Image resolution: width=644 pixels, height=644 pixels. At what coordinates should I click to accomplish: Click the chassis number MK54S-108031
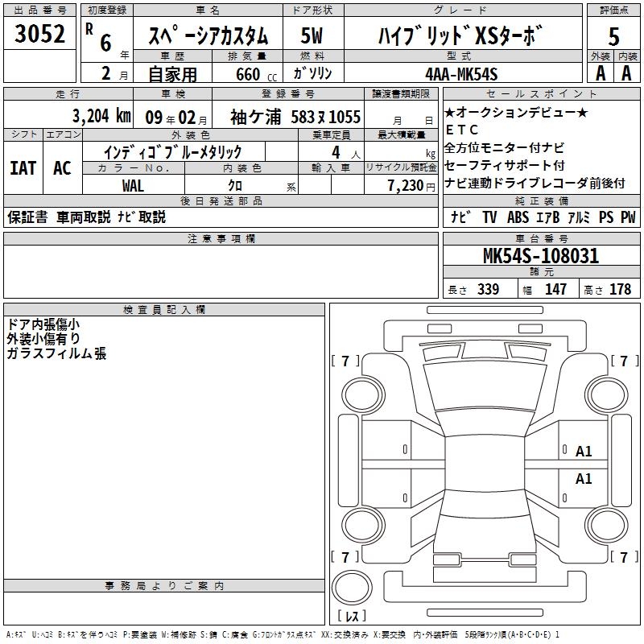click(x=540, y=257)
